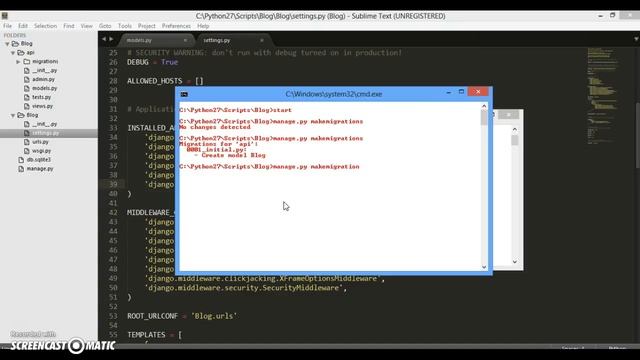The image size is (640, 360).
Task: Collapse the api folder
Action: pyautogui.click(x=13, y=53)
